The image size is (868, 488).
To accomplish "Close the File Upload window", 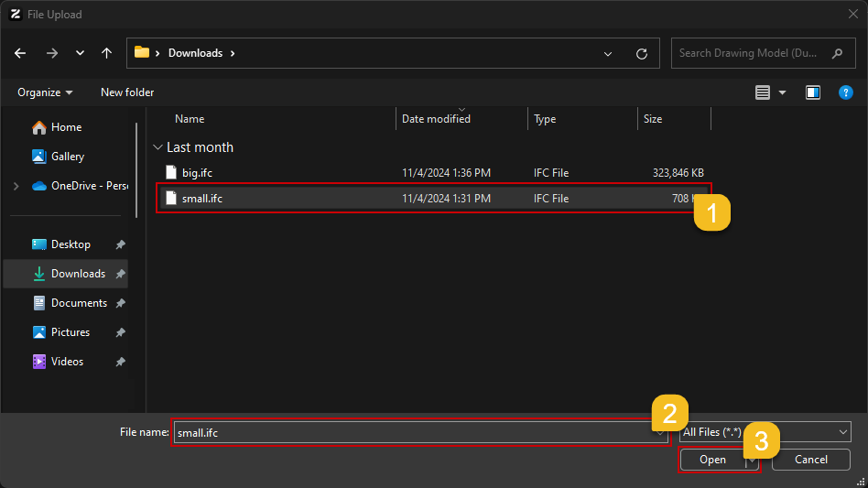I will pyautogui.click(x=853, y=15).
